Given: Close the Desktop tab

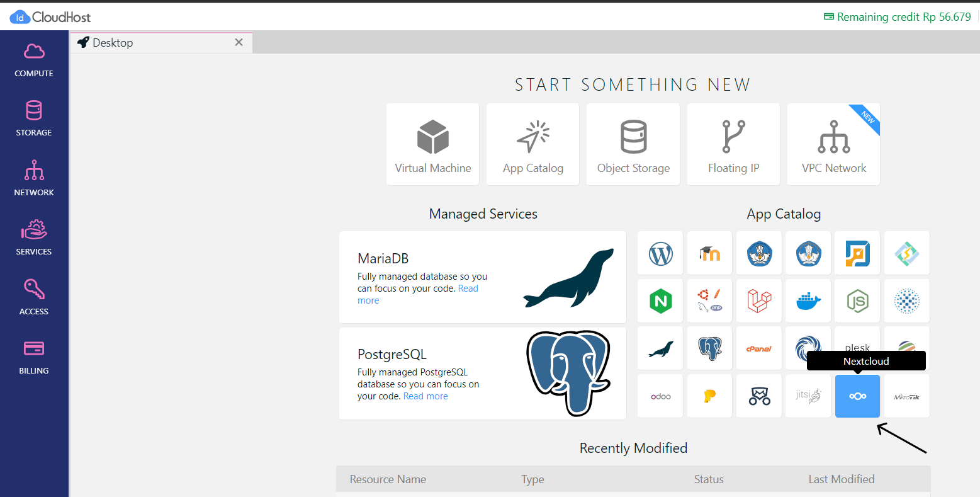Looking at the screenshot, I should pyautogui.click(x=239, y=42).
